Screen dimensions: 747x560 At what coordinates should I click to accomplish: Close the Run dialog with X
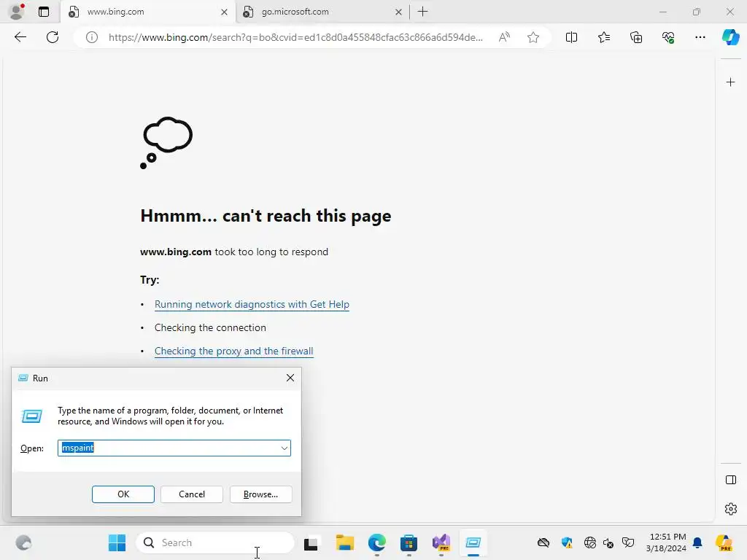click(x=290, y=378)
